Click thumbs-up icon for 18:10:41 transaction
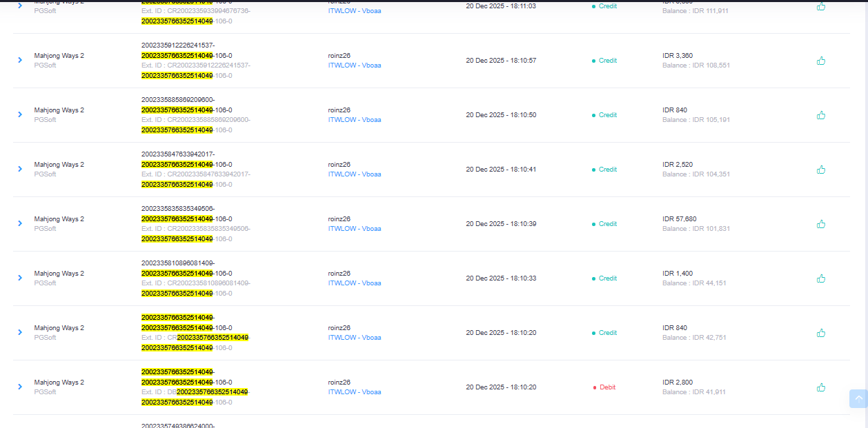This screenshot has height=428, width=868. pos(821,170)
